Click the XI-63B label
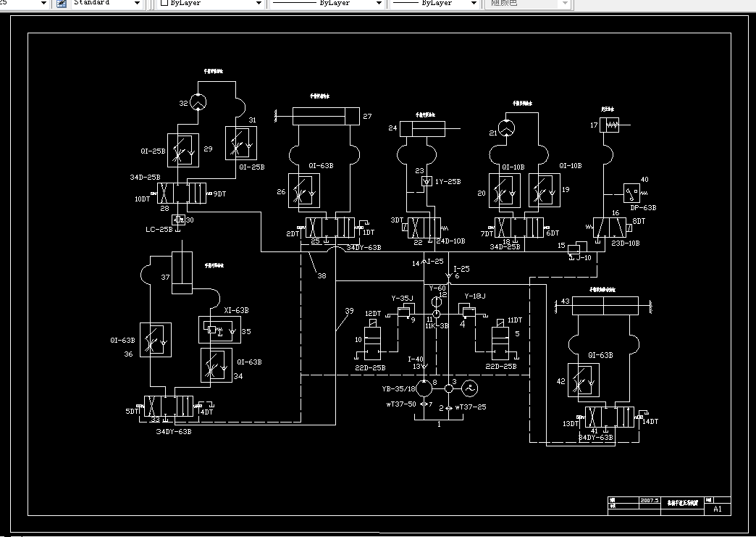The height and width of the screenshot is (537, 756). (x=236, y=310)
